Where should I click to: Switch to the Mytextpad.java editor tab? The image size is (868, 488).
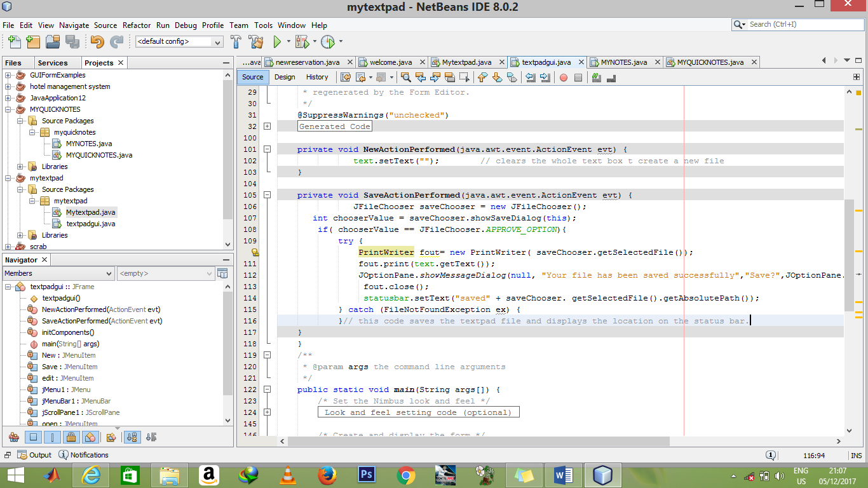(x=466, y=62)
